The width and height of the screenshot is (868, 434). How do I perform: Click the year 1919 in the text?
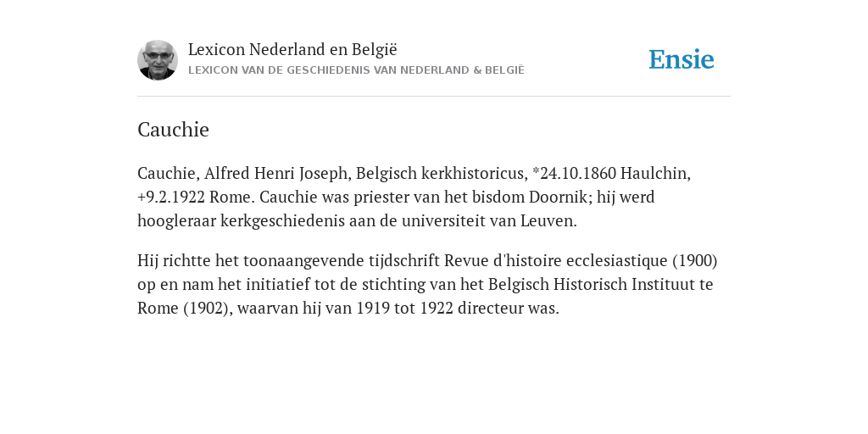[373, 309]
